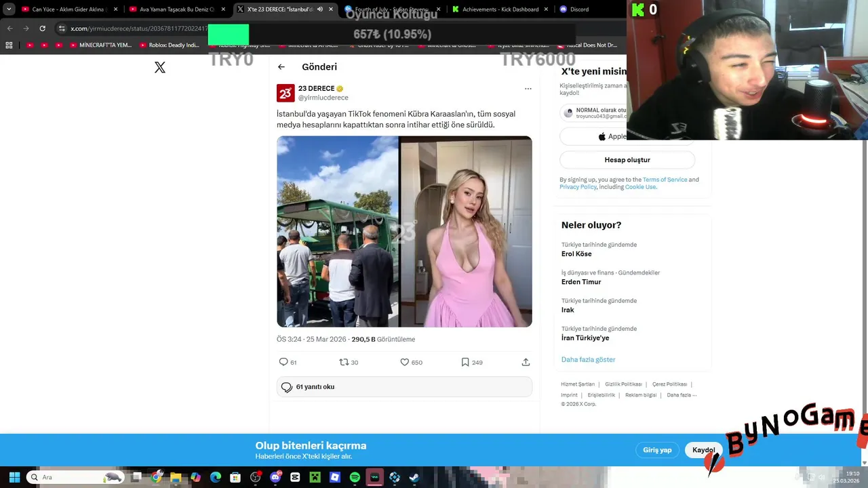Mute the X tab via speaker icon
This screenshot has width=868, height=488.
(319, 9)
